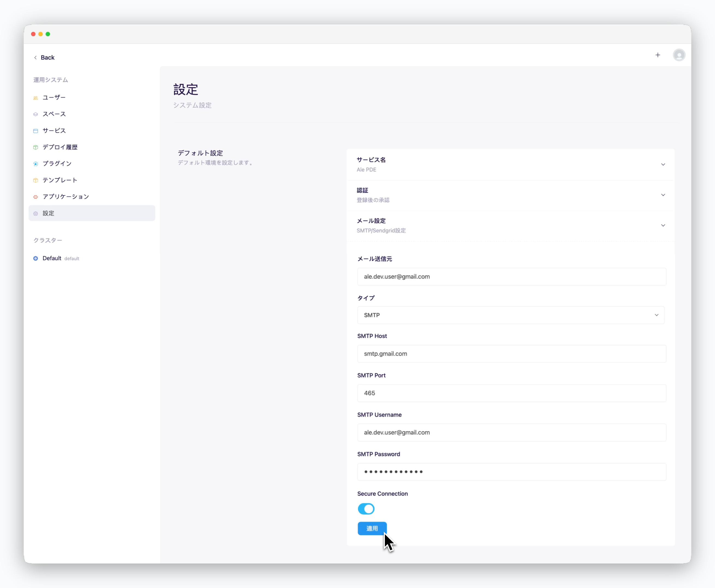
Task: Expand the 認証 section chevron
Action: pyautogui.click(x=663, y=195)
